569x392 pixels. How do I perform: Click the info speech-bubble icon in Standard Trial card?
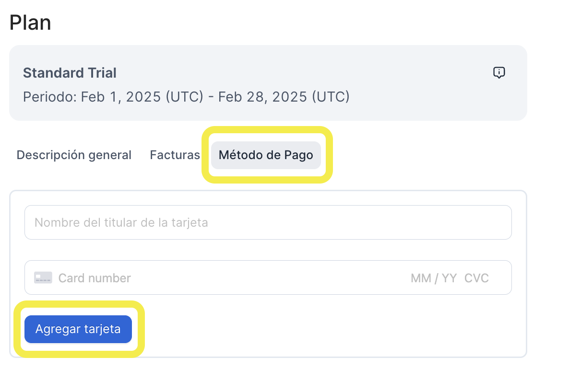[x=499, y=72]
